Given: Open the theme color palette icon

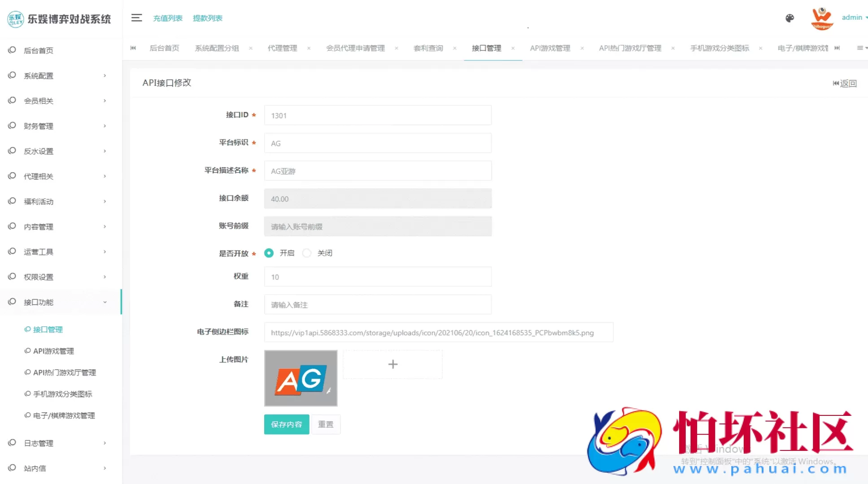Looking at the screenshot, I should 789,18.
